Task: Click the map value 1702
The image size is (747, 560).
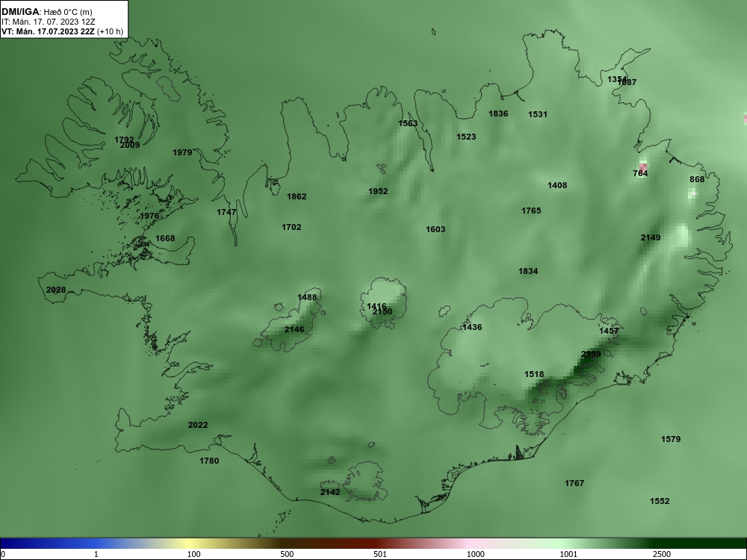Action: pyautogui.click(x=291, y=227)
